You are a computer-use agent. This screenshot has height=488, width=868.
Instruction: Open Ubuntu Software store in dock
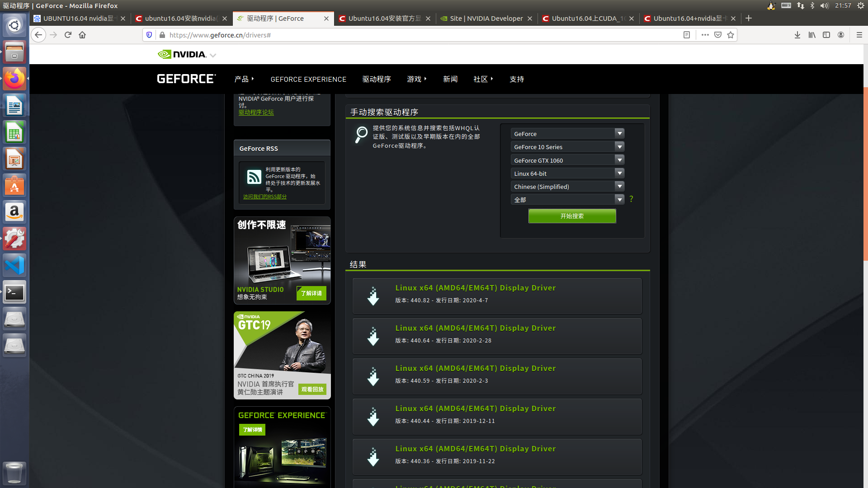[x=14, y=186]
